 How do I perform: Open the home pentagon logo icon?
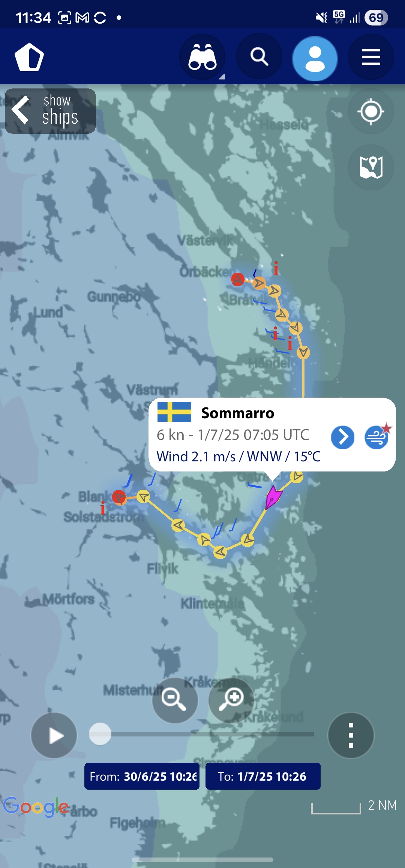(x=29, y=57)
